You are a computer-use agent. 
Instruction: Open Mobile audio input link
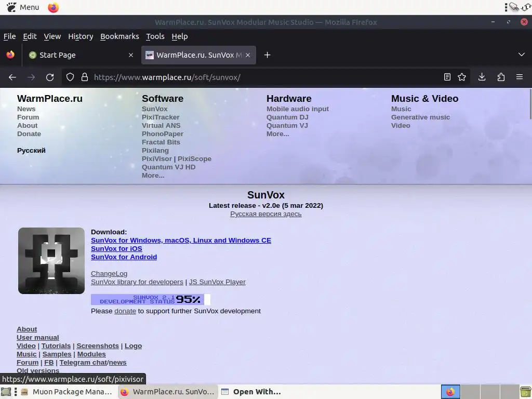coord(297,109)
